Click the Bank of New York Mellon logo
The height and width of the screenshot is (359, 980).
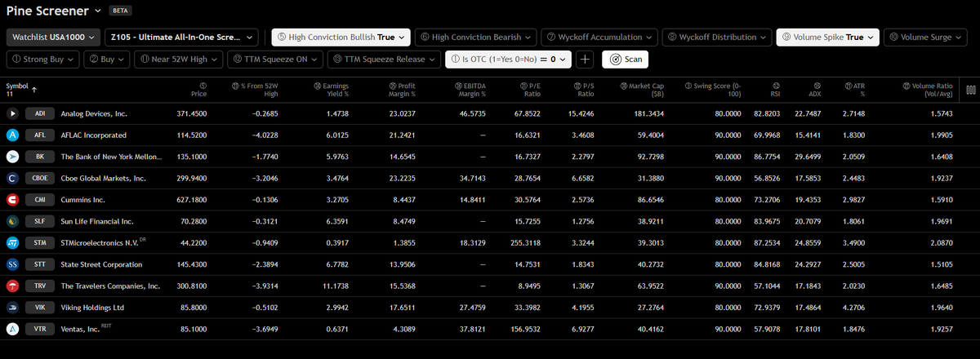coord(13,157)
